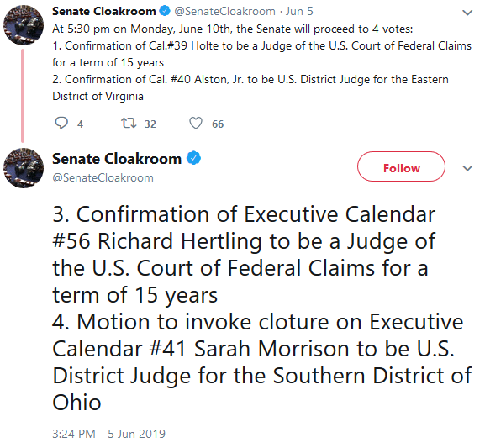Viewport: 485px width, 448px height.
Task: Click the 3:24 PM - 5 Jun 2019 timestamp
Action: (109, 434)
